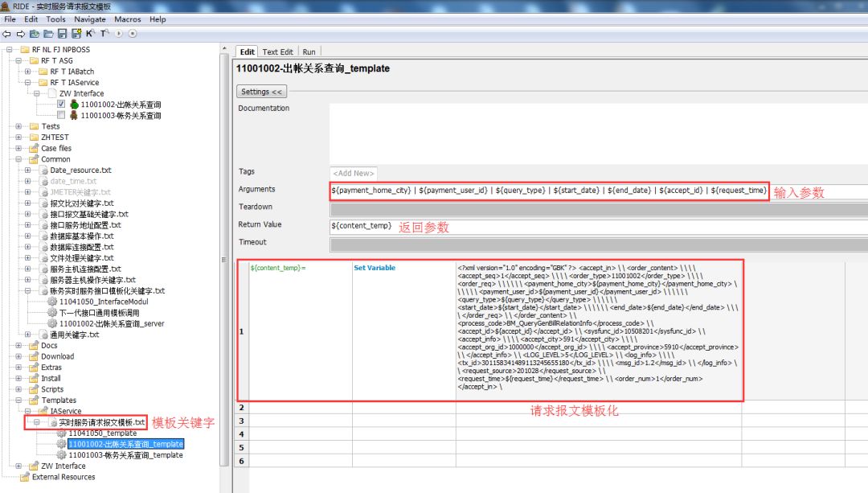Select 11001002-出帐关系查询_template in tree
Image resolution: width=868 pixels, height=493 pixels.
126,444
